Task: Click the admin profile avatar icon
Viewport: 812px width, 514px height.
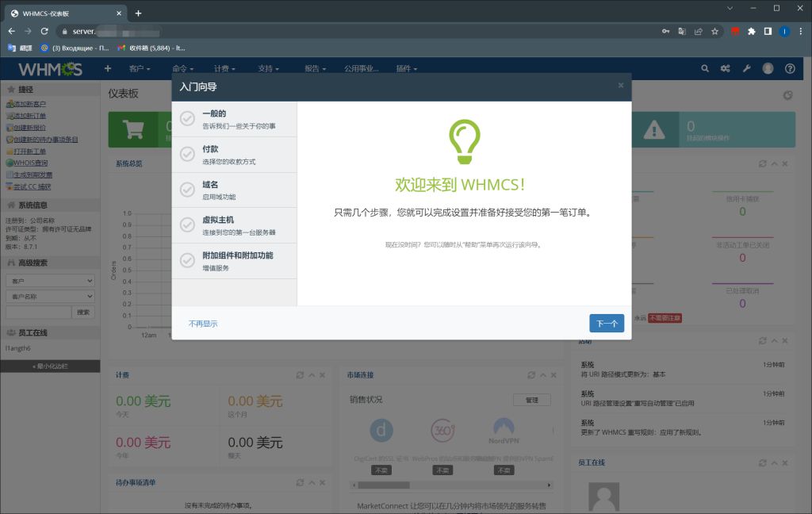Action: point(767,68)
